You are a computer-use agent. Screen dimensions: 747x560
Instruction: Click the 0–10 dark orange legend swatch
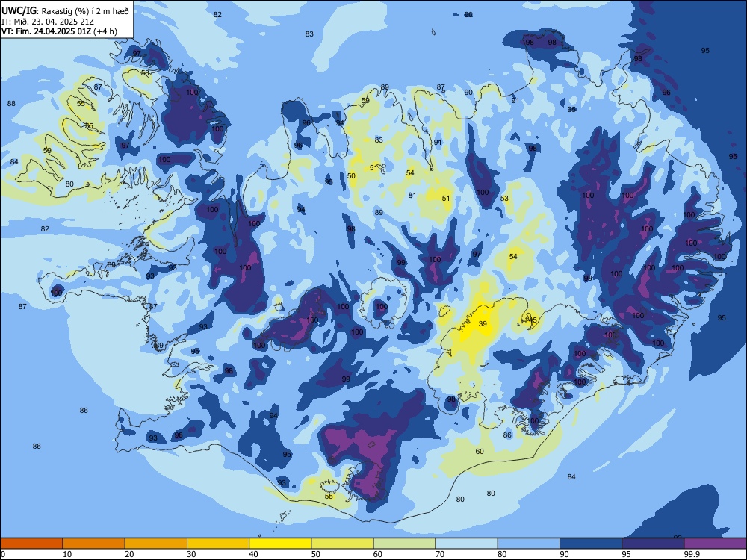coord(31,544)
